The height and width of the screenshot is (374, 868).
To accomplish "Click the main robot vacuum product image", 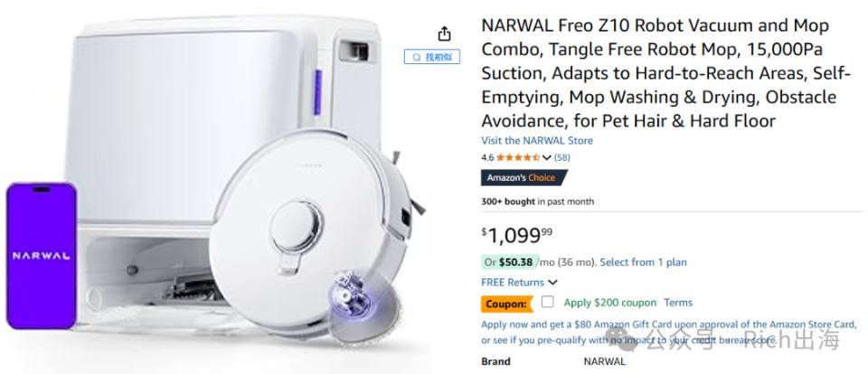I will coord(222,182).
